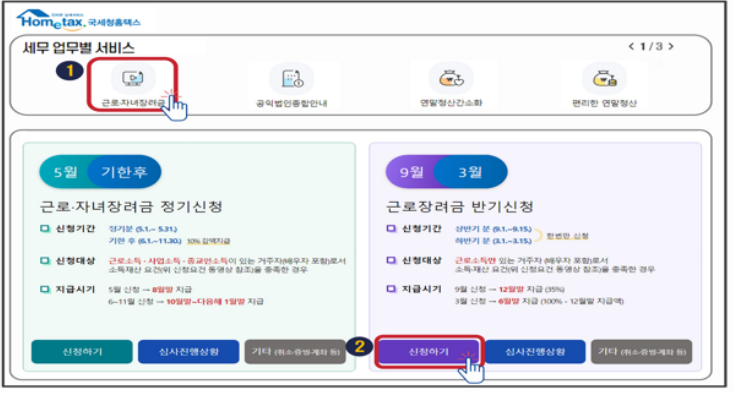The height and width of the screenshot is (393, 734).
Task: Go to previous services page arrow
Action: pyautogui.click(x=631, y=46)
